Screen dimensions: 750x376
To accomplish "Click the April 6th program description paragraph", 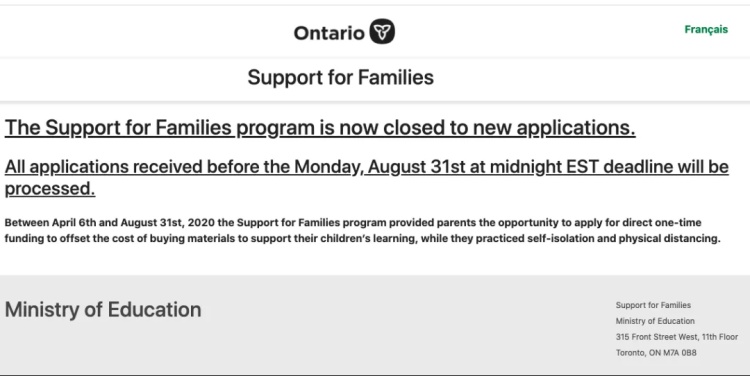I will [363, 230].
